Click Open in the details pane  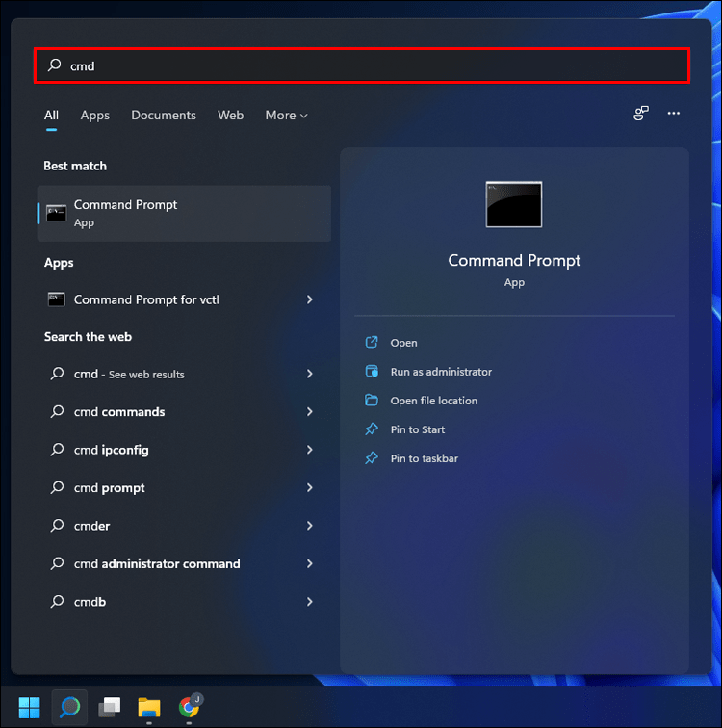click(x=403, y=343)
